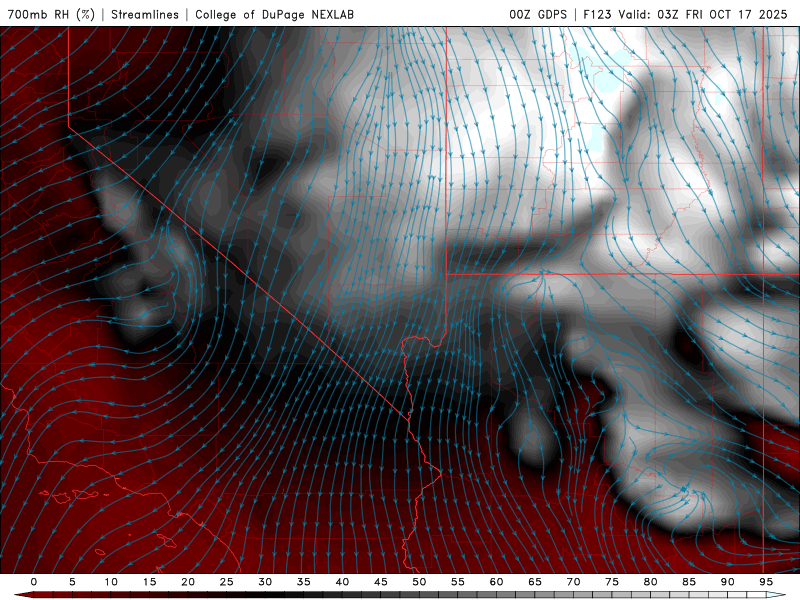Click the "College of DuPage NEXLAB" text
800x600 pixels.
pos(274,14)
